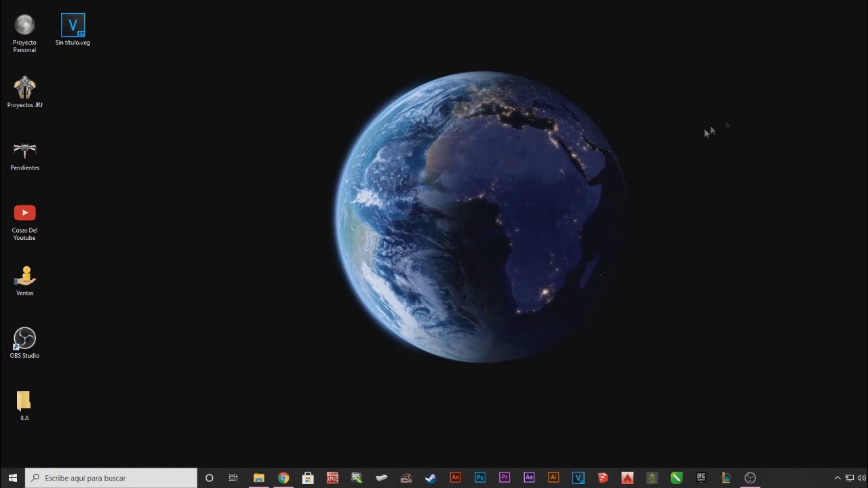Launch SketchUp from the taskbar
The height and width of the screenshot is (488, 868).
[603, 478]
